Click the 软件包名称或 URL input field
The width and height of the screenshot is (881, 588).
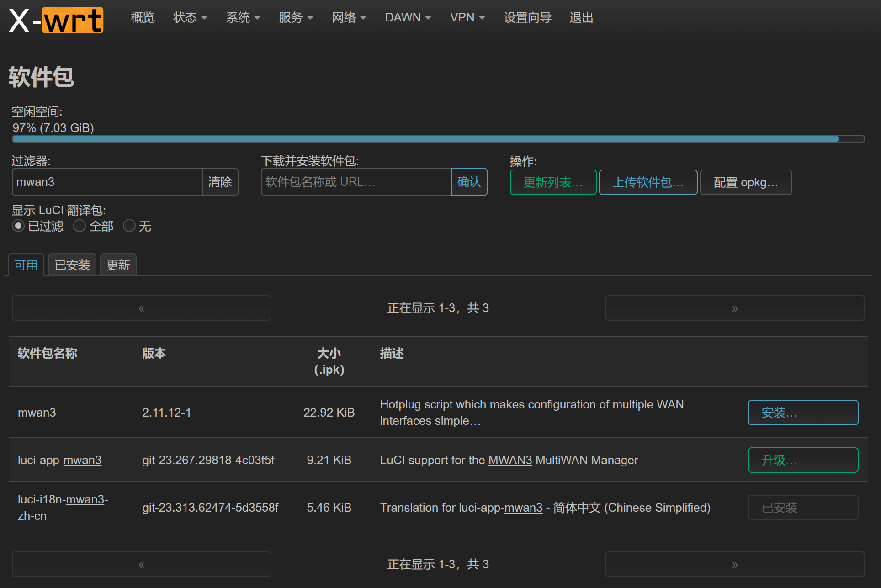tap(356, 182)
